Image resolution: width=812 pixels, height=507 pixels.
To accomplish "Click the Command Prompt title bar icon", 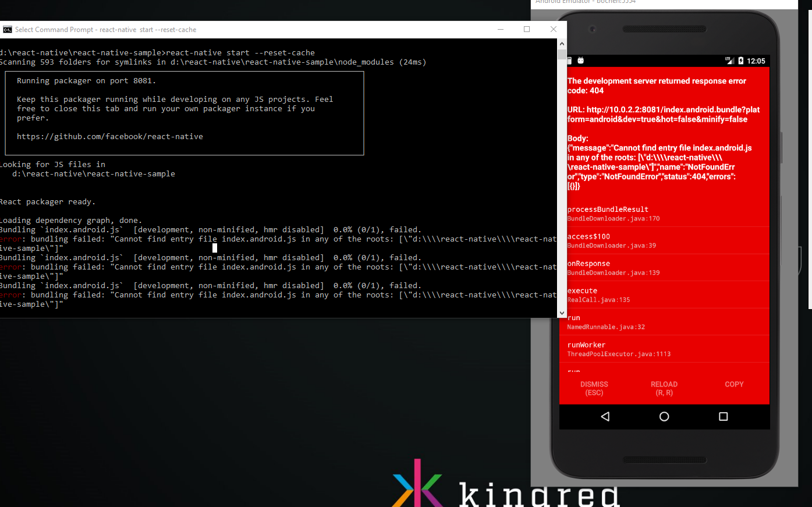I will [8, 29].
